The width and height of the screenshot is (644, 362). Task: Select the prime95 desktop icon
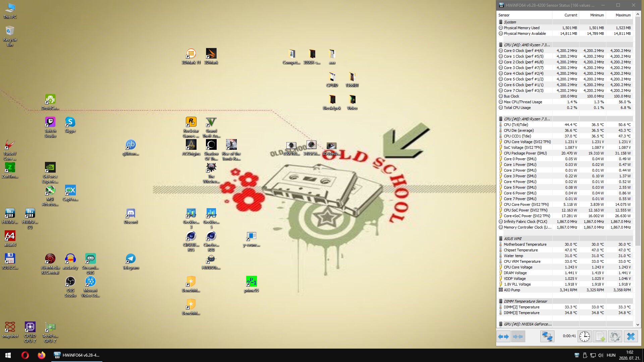(251, 285)
